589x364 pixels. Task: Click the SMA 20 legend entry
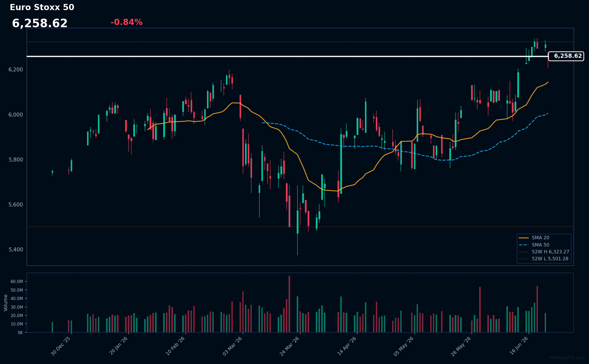click(541, 238)
